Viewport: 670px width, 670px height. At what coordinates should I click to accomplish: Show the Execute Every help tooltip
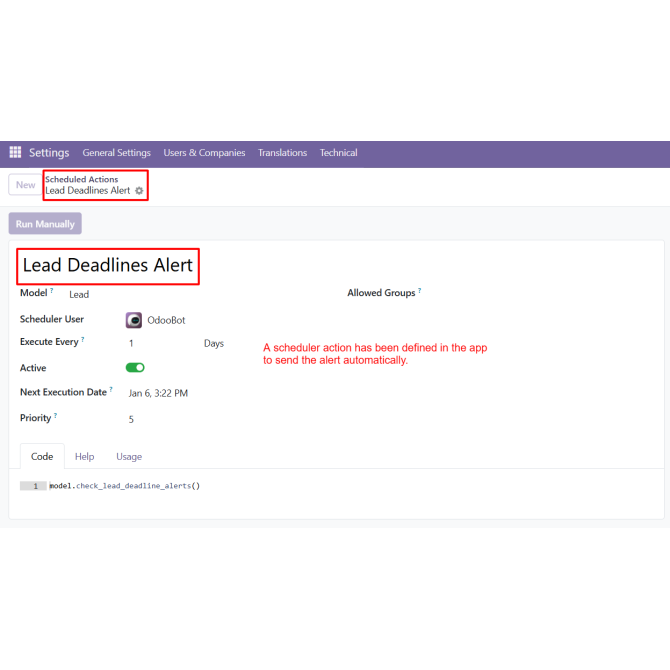(x=83, y=340)
